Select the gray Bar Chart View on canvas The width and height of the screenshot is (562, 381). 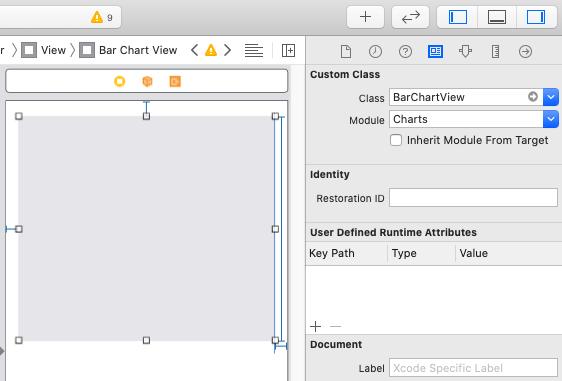point(147,228)
